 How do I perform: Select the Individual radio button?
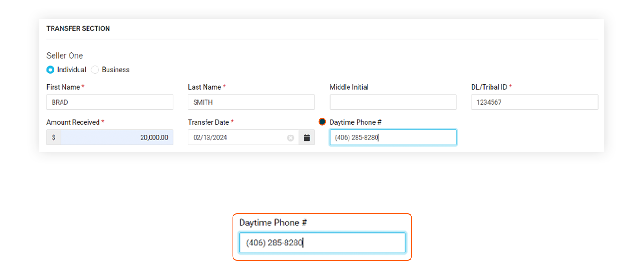pyautogui.click(x=50, y=70)
